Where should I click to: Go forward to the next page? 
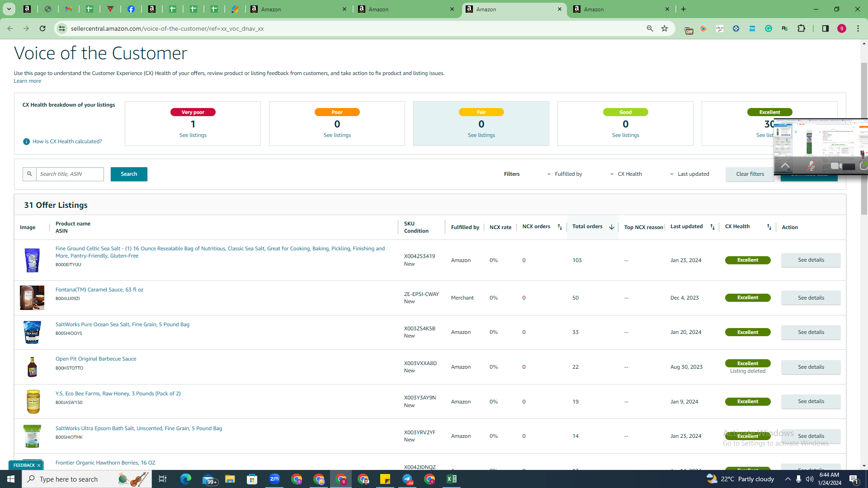26,28
